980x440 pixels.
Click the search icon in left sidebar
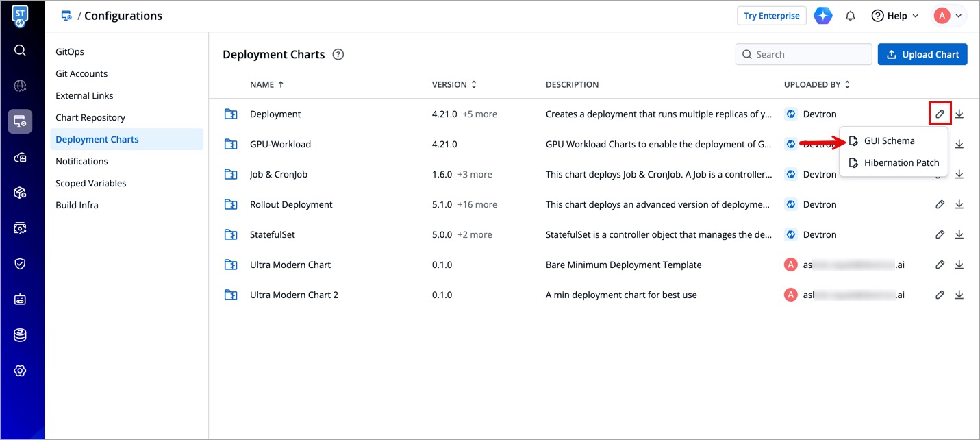20,50
